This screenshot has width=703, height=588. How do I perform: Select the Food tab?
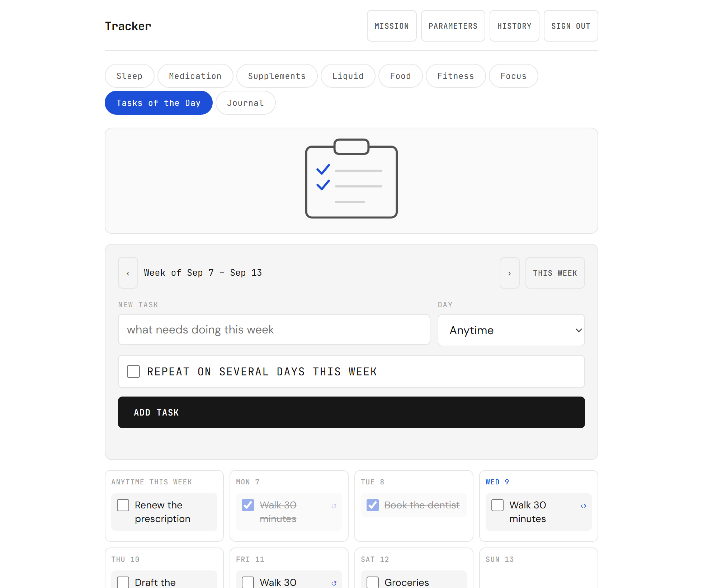[x=401, y=76]
